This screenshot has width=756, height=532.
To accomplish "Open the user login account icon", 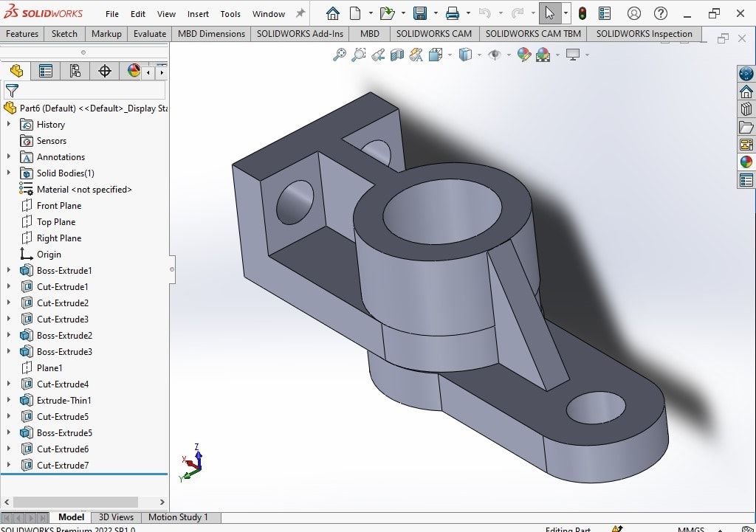I will [x=634, y=13].
